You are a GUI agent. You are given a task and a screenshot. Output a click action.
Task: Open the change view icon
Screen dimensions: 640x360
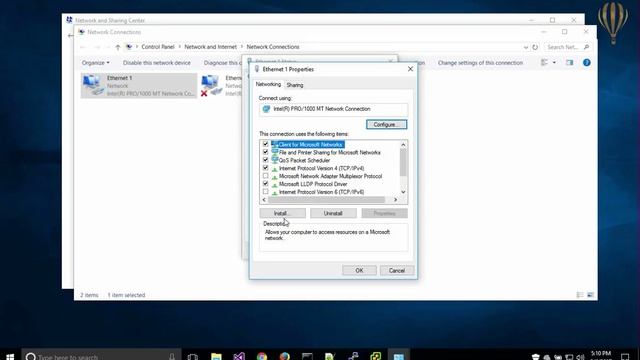point(544,62)
